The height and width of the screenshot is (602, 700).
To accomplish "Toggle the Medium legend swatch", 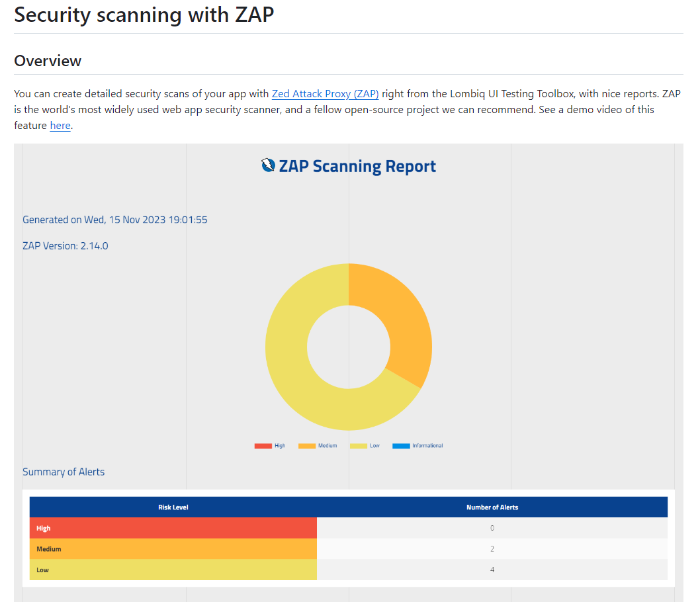I will (x=307, y=446).
